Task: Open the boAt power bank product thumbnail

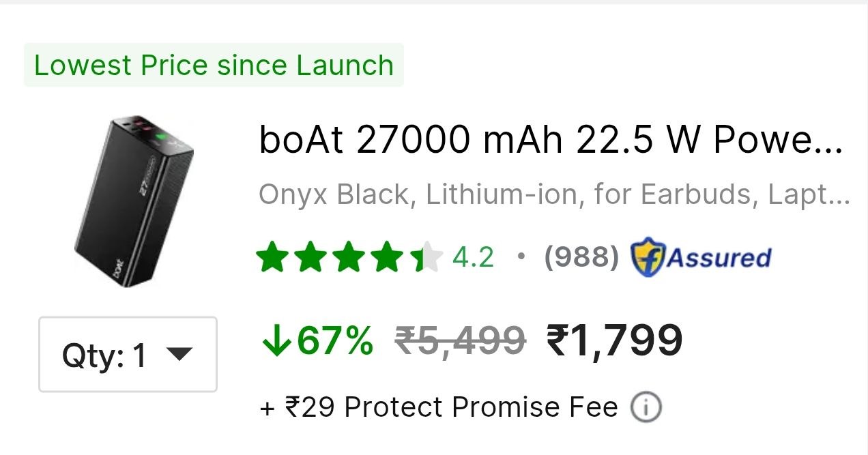Action: 134,202
